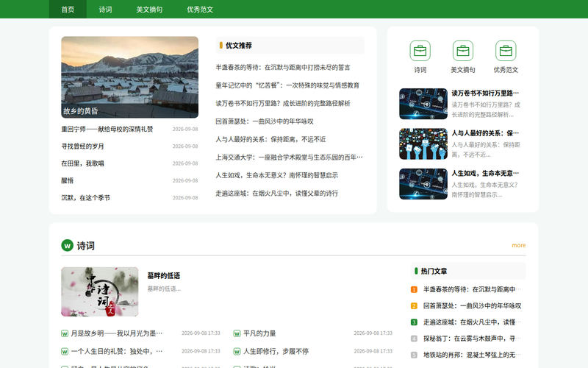The height and width of the screenshot is (368, 588).
Task: Open recommended 人与人最好的关系 article link
Action: click(270, 139)
